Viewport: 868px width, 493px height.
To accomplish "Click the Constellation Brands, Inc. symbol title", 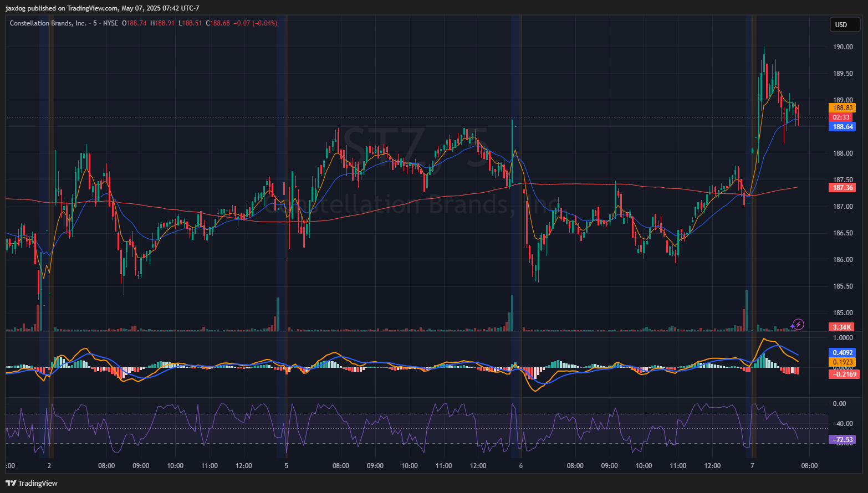I will [48, 23].
